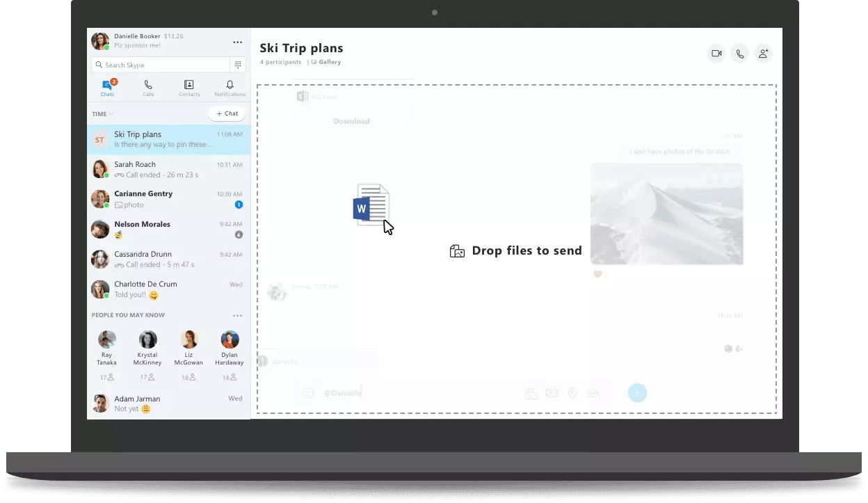Click the add files icon in composer
Screen dimensions: 868x503
531,393
